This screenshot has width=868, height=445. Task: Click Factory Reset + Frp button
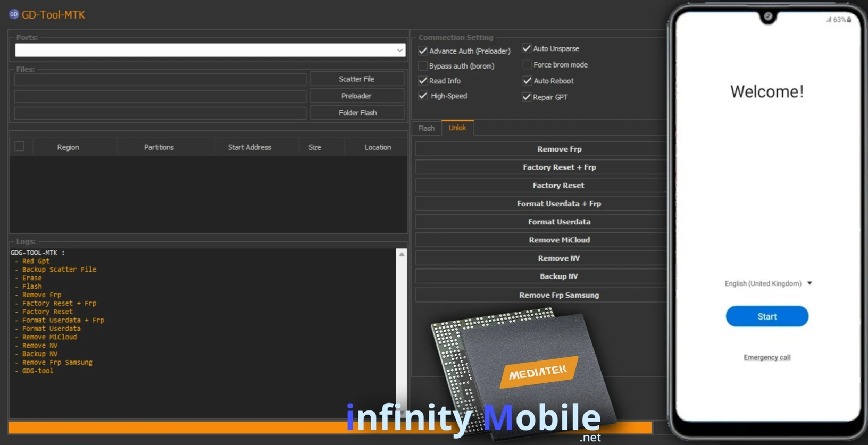coord(540,167)
